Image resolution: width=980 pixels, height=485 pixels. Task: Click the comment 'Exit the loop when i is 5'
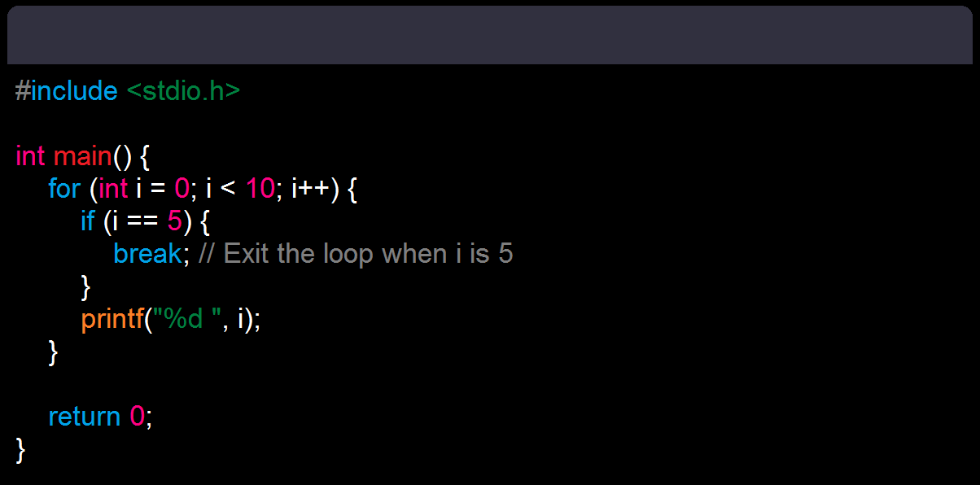tap(355, 254)
